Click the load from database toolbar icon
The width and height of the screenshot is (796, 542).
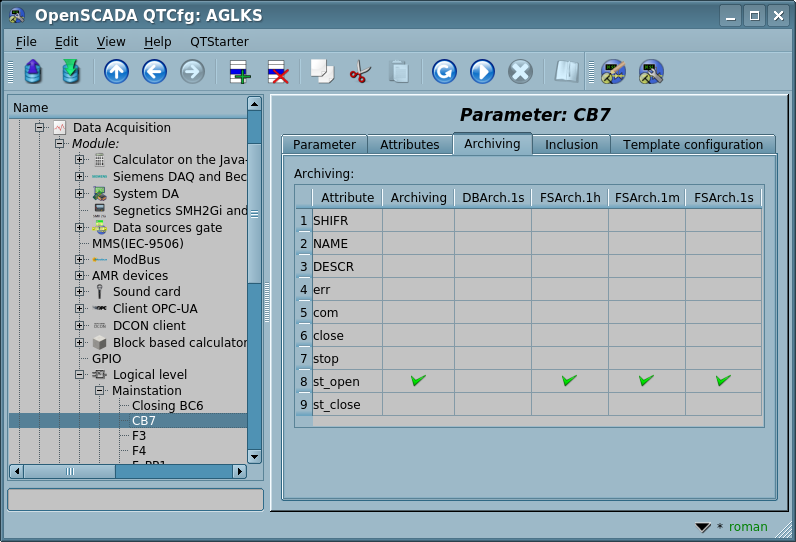[x=33, y=72]
